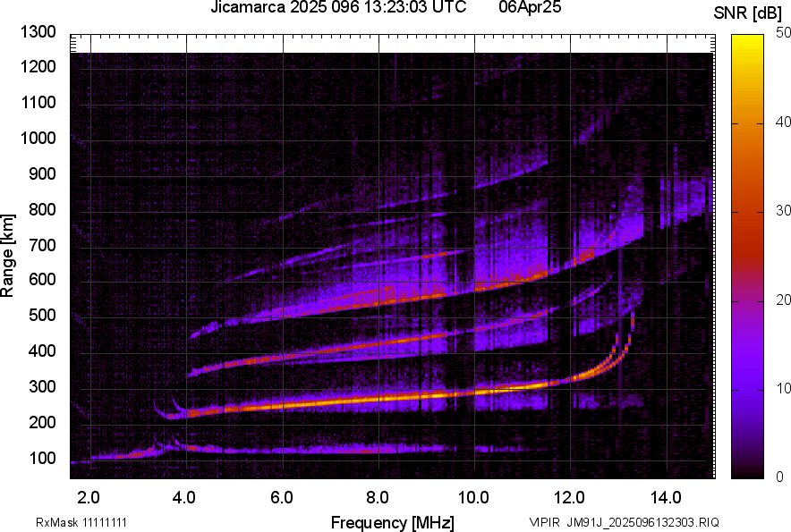The width and height of the screenshot is (791, 532).
Task: Click the colorbar tick label '30'
Action: pyautogui.click(x=783, y=210)
